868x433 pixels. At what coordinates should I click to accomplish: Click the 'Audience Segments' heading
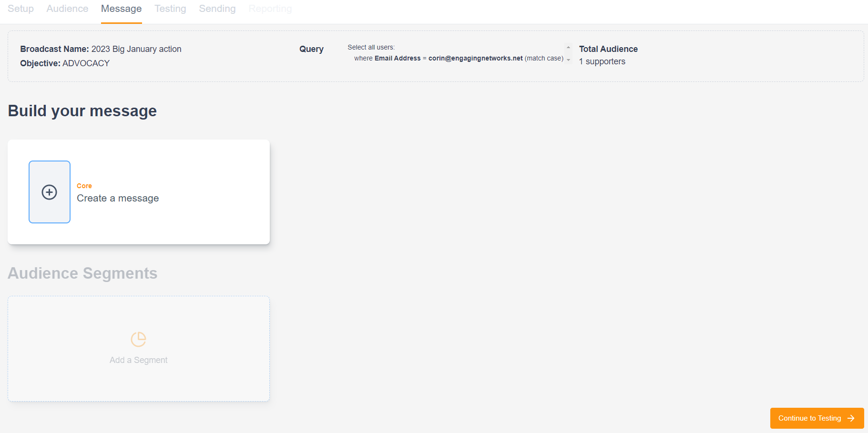(x=82, y=273)
